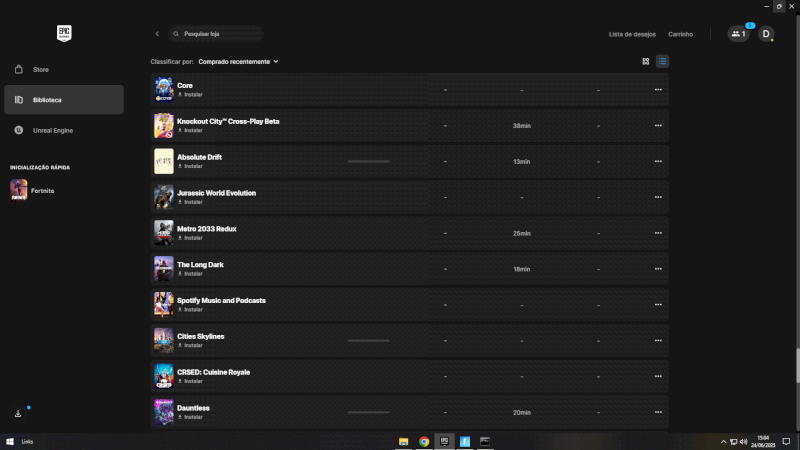The width and height of the screenshot is (800, 450).
Task: Open options menu for Knockout City Cross-Play Beta
Action: point(658,126)
